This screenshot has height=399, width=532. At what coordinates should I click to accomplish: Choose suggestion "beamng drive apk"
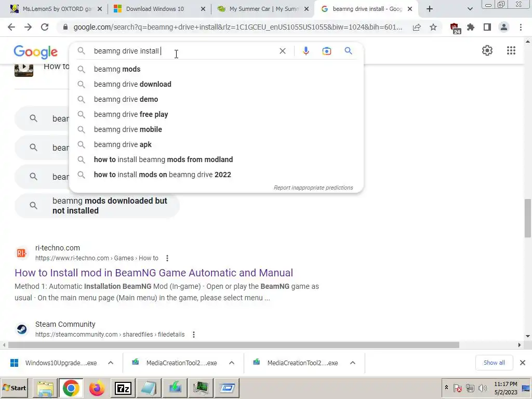tap(216, 144)
